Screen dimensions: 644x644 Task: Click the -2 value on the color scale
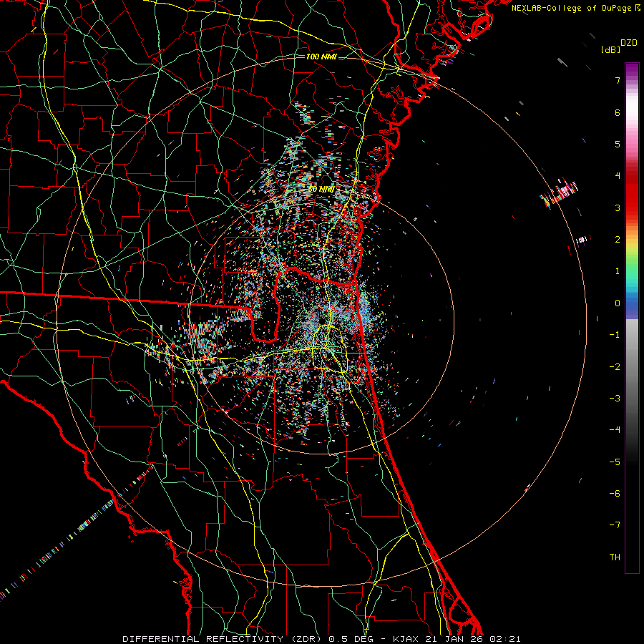point(615,366)
